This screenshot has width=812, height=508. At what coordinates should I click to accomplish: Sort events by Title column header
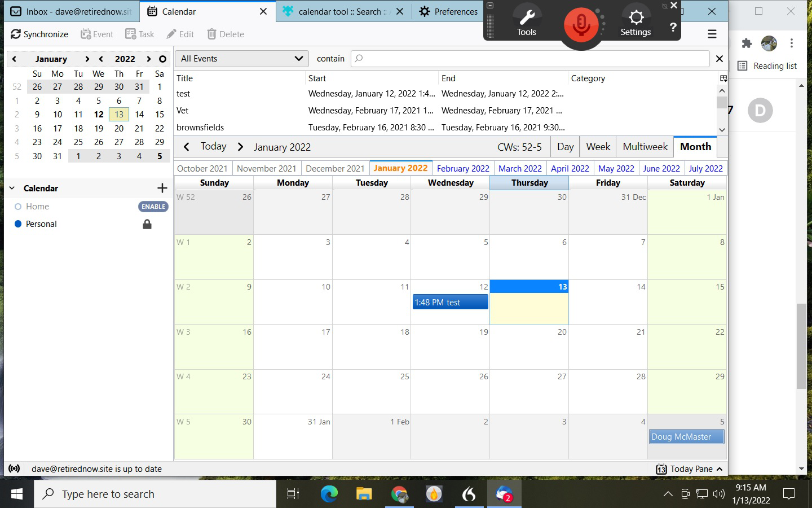point(239,78)
